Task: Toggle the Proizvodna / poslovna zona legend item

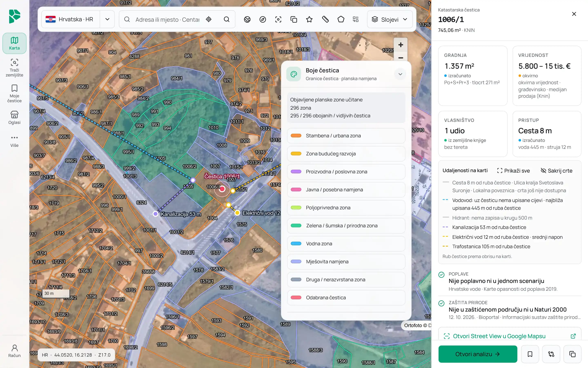Action: (x=346, y=172)
